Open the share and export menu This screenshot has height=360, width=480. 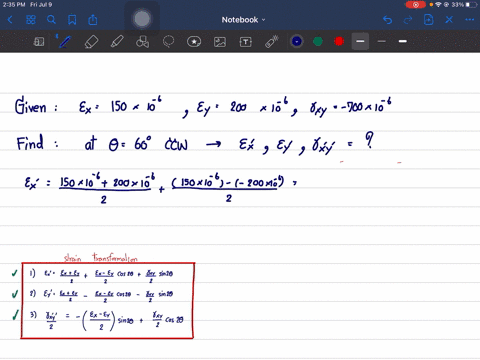93,20
